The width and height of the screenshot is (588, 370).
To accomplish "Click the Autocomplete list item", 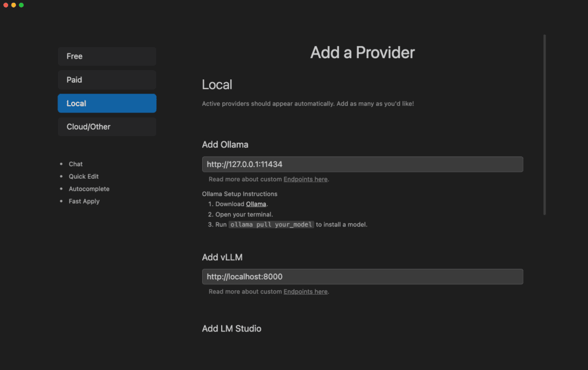I will (x=89, y=189).
